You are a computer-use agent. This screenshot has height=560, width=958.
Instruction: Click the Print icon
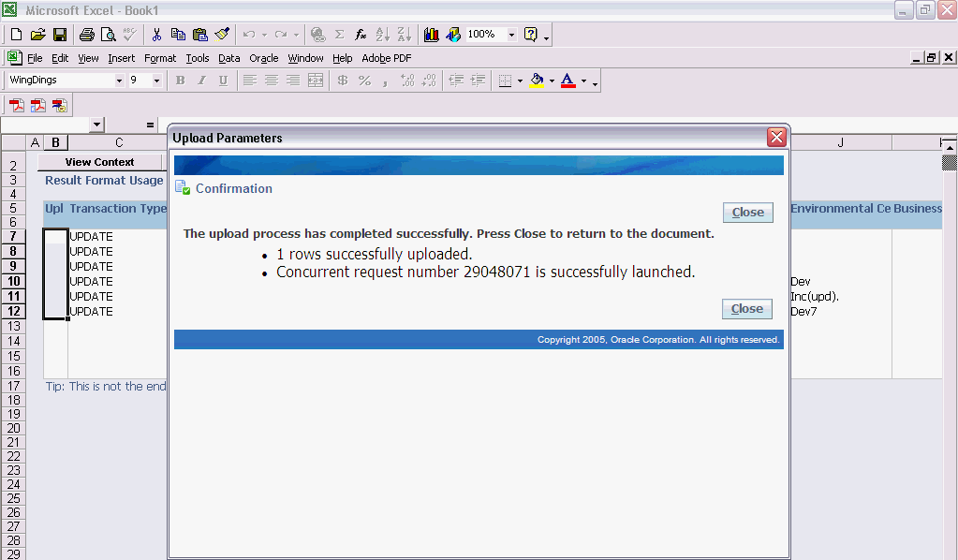pos(87,35)
